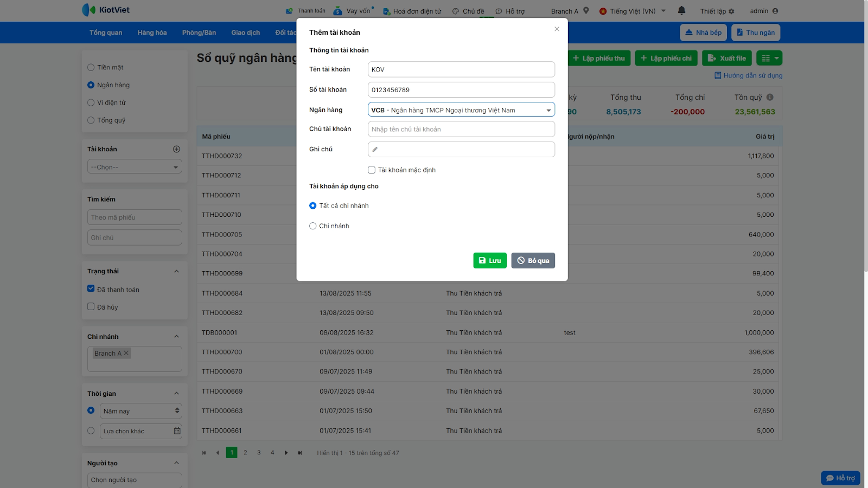Viewport: 868px width, 488px height.
Task: Click the Ghi chú field in dialog
Action: point(461,149)
